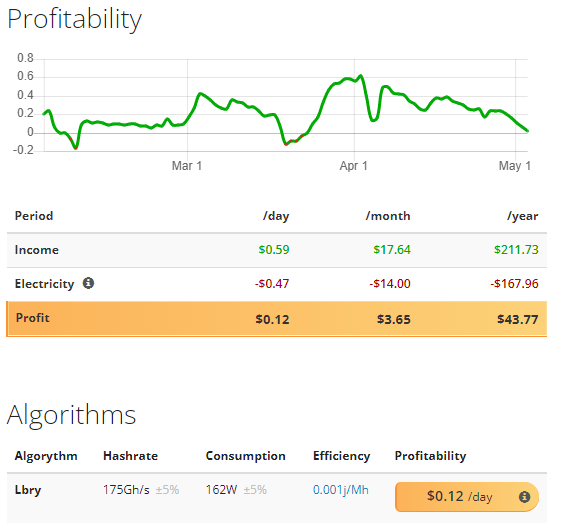Click the info icon in the Lbry profitability badge
Viewport: 569px width, 527px height.
tap(524, 497)
